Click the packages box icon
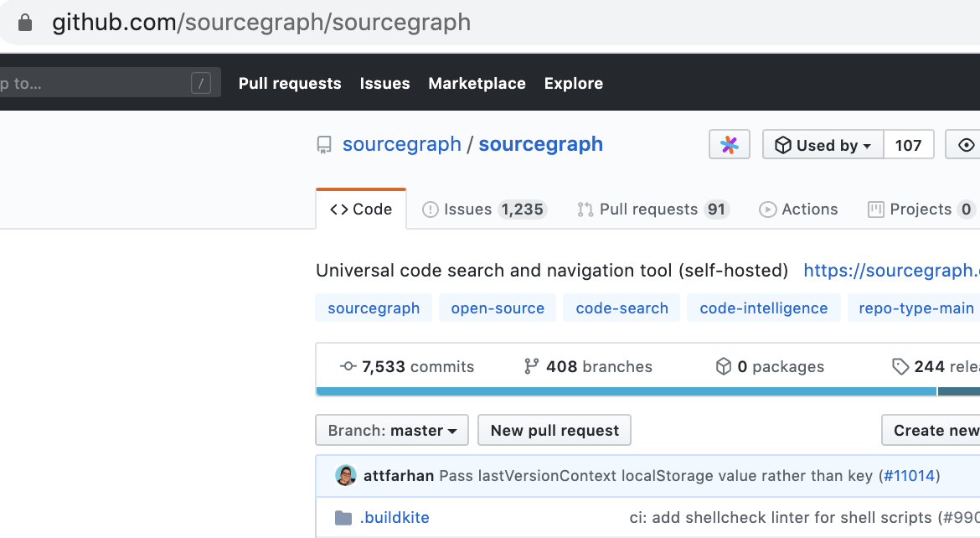Viewport: 980px width, 538px height. pos(724,367)
